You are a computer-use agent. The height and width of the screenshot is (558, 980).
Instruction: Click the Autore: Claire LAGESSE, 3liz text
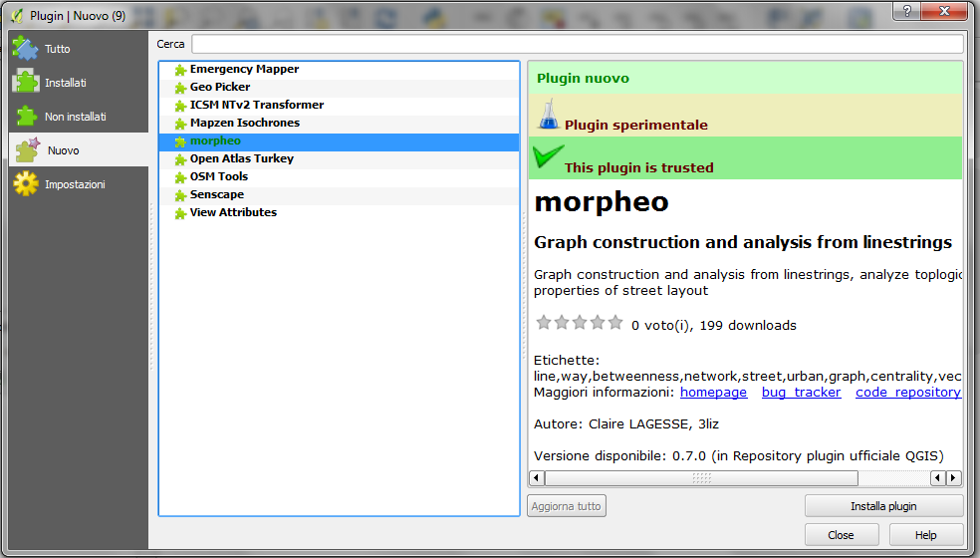[626, 424]
